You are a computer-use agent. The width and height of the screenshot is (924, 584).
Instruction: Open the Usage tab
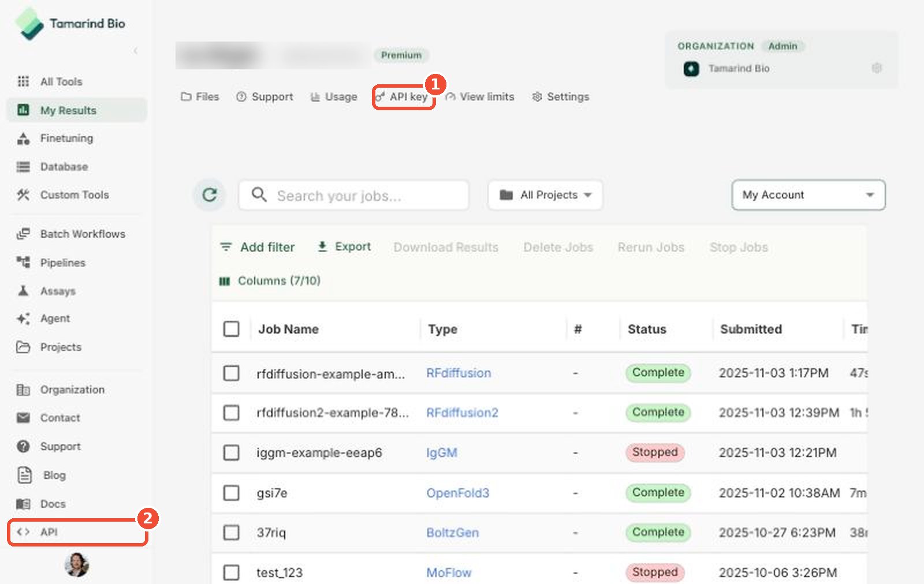coord(334,97)
